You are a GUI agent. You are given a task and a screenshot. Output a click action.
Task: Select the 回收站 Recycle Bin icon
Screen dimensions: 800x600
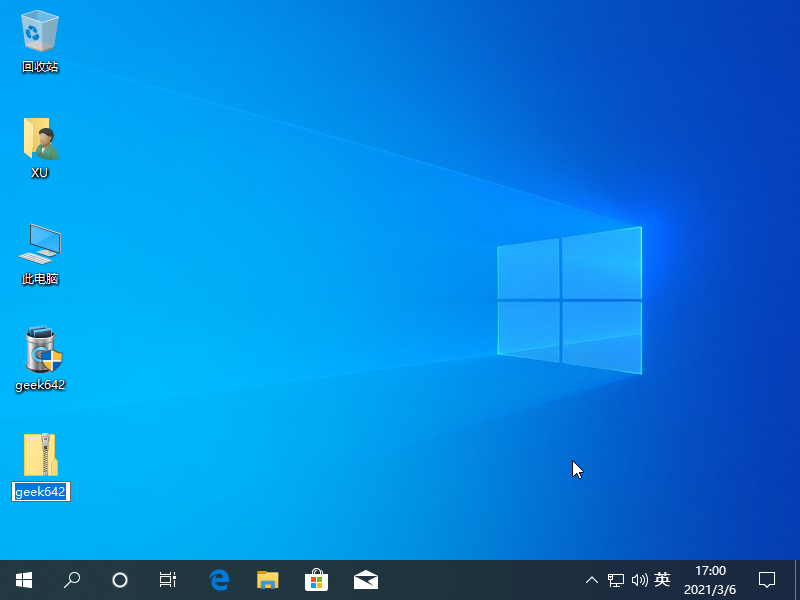[40, 31]
